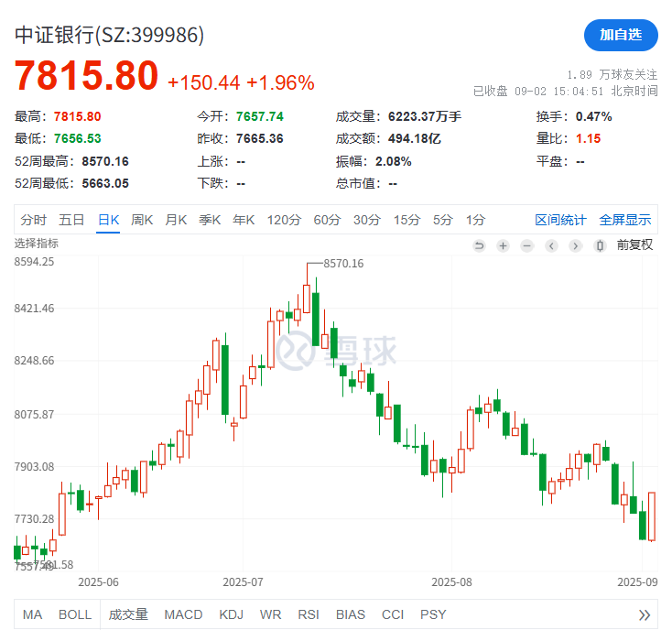Expand more indicators with the double chevron
Viewport: 672px width, 630px height.
645,615
